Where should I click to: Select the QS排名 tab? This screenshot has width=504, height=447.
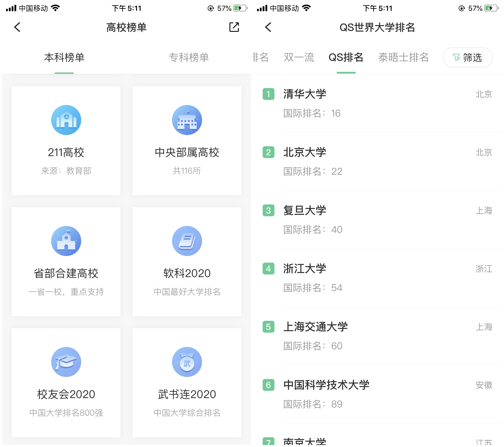[x=346, y=57]
